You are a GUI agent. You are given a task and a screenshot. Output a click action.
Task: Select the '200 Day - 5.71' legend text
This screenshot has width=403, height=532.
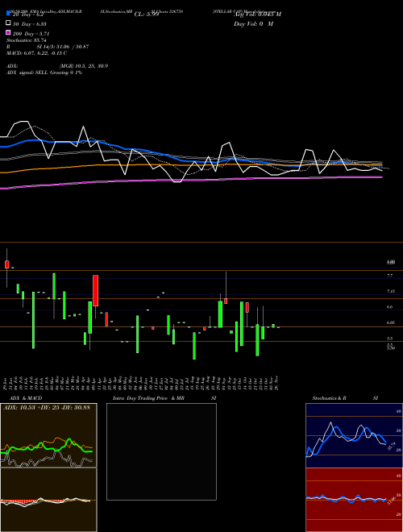(x=31, y=34)
